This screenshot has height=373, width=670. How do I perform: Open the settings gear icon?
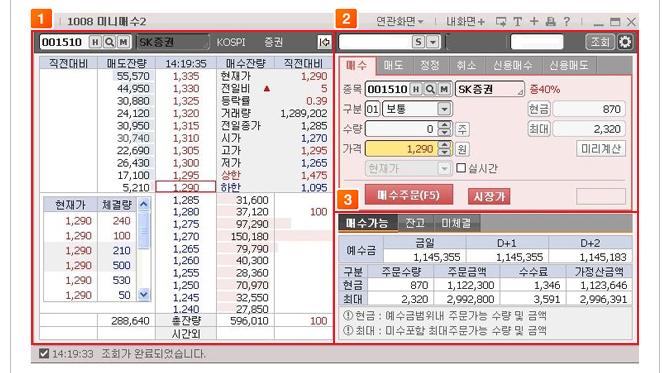tap(625, 42)
